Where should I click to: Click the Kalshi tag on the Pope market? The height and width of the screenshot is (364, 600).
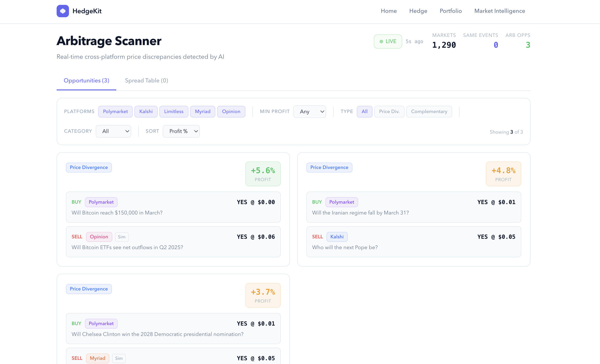tap(337, 237)
